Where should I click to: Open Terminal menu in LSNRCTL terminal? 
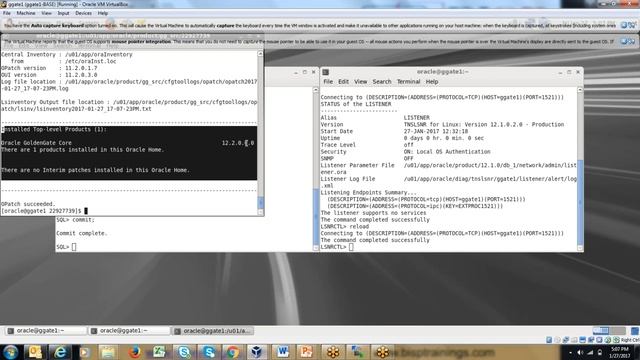[408, 82]
